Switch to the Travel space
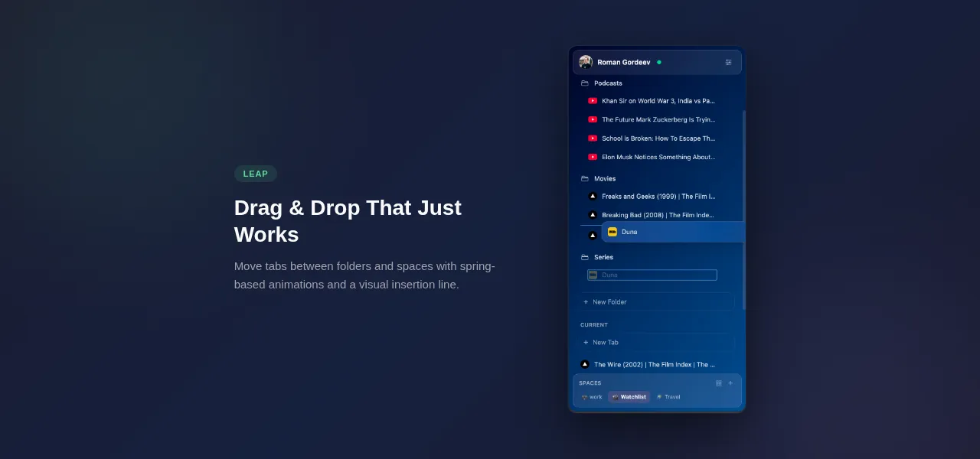The image size is (980, 459). 668,396
